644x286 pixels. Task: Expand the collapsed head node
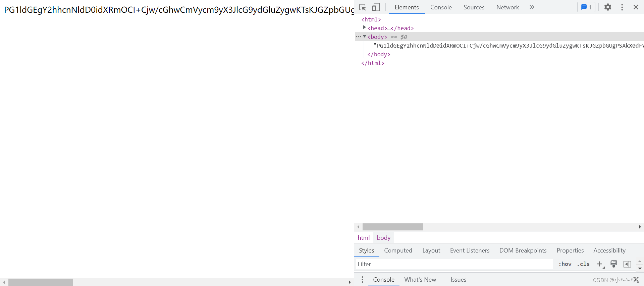point(364,27)
